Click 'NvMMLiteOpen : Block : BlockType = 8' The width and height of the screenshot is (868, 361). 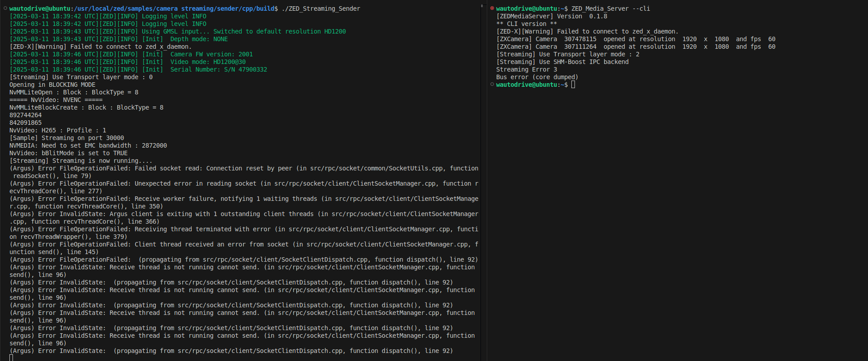coord(74,92)
